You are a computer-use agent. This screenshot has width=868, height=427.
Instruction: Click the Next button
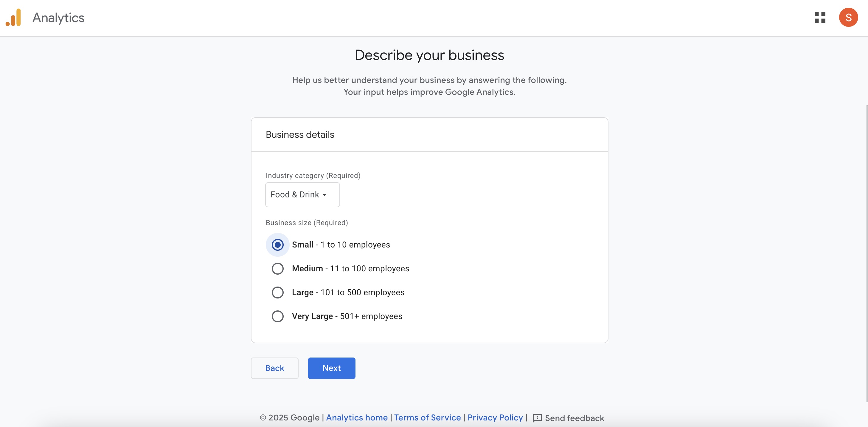click(331, 368)
